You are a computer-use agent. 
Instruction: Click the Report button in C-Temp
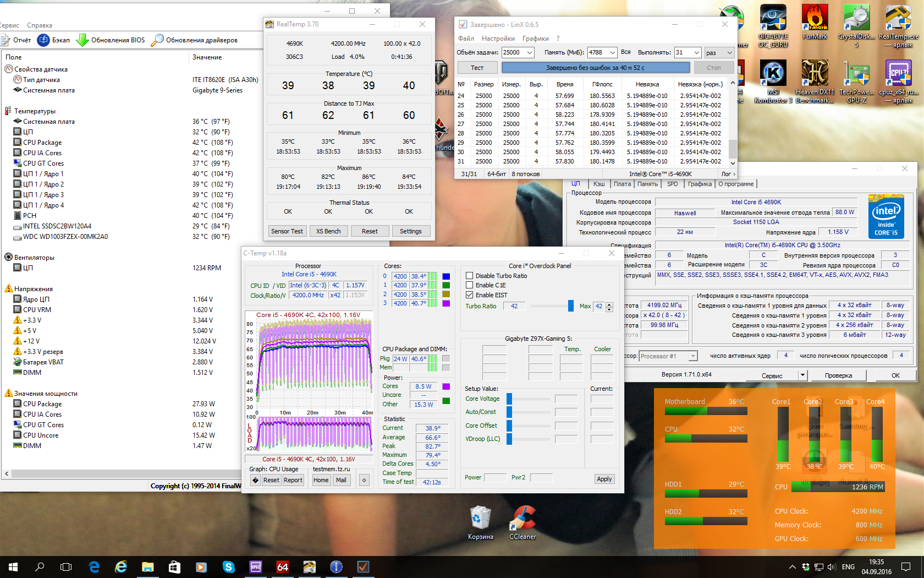[x=293, y=480]
